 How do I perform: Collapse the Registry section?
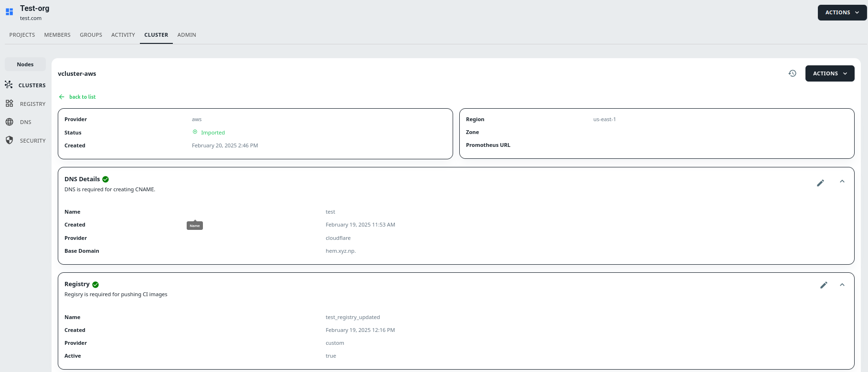842,285
